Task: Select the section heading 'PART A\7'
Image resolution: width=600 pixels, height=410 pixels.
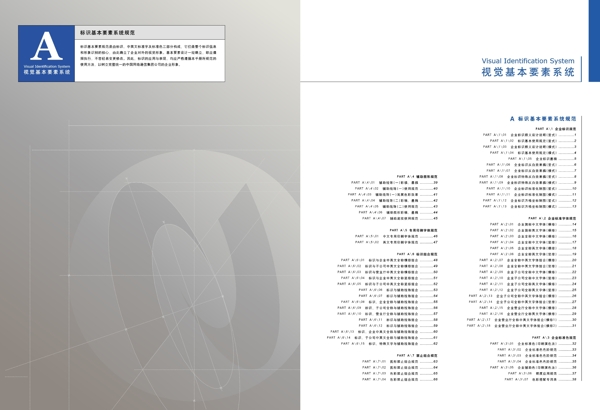Action: [x=417, y=356]
